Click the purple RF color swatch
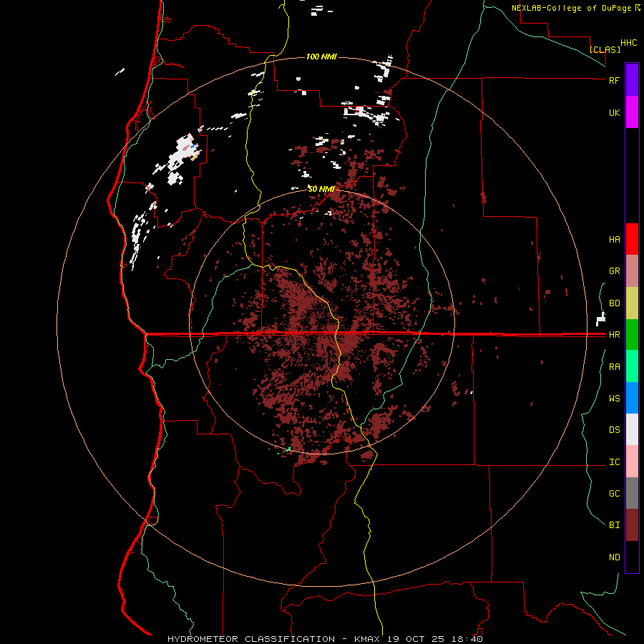This screenshot has width=644, height=644. tap(632, 80)
